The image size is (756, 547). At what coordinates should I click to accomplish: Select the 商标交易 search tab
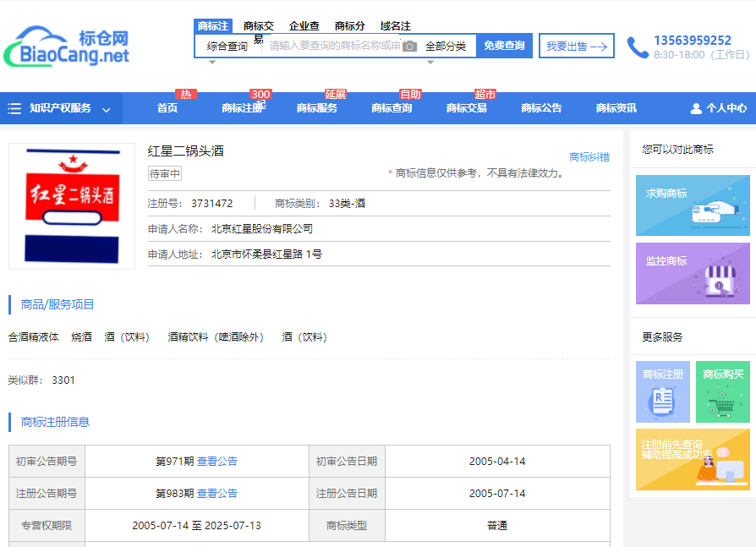[x=259, y=26]
